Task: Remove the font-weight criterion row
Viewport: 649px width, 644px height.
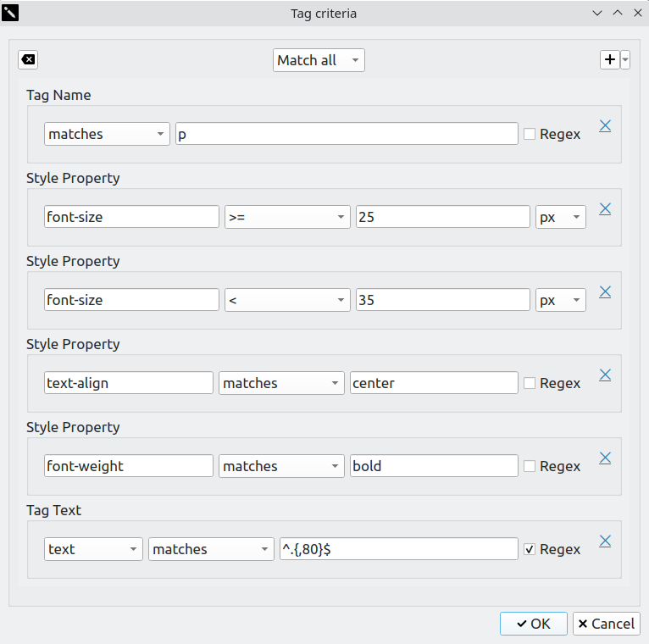Action: (605, 458)
